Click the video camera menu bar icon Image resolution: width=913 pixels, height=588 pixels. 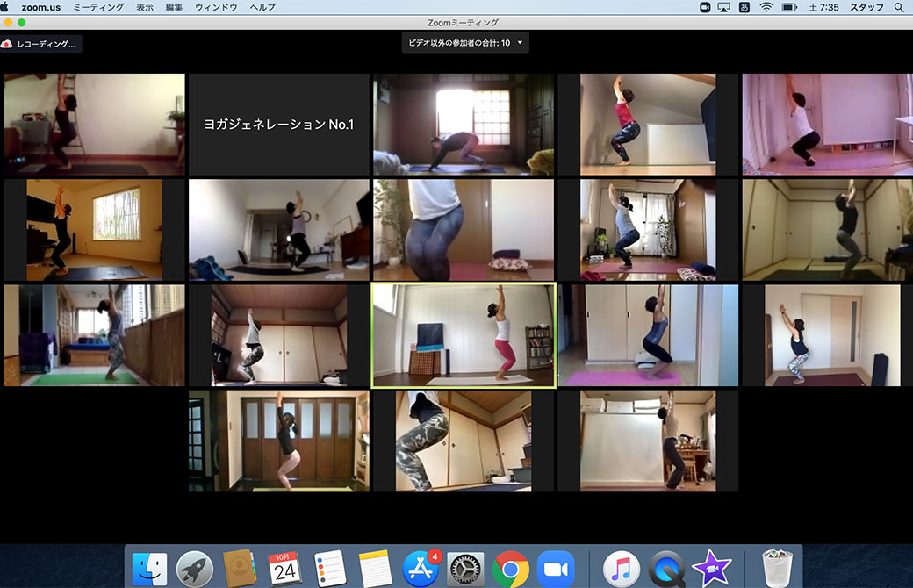pyautogui.click(x=704, y=7)
